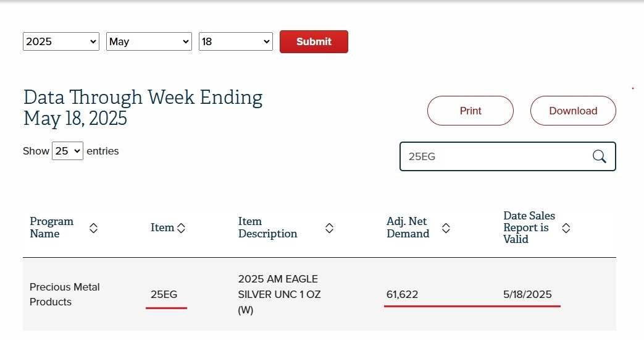This screenshot has width=644, height=340.
Task: Select the 25EG item cell
Action: (x=164, y=294)
